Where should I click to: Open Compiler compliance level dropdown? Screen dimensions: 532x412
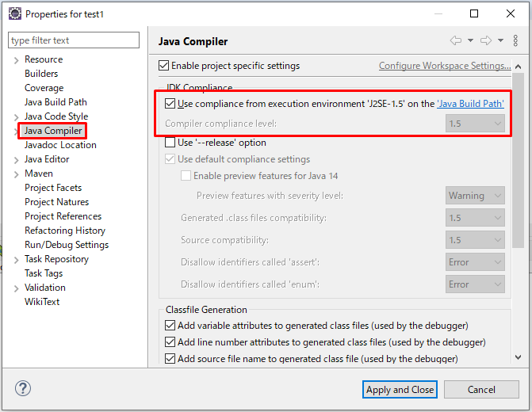click(475, 124)
